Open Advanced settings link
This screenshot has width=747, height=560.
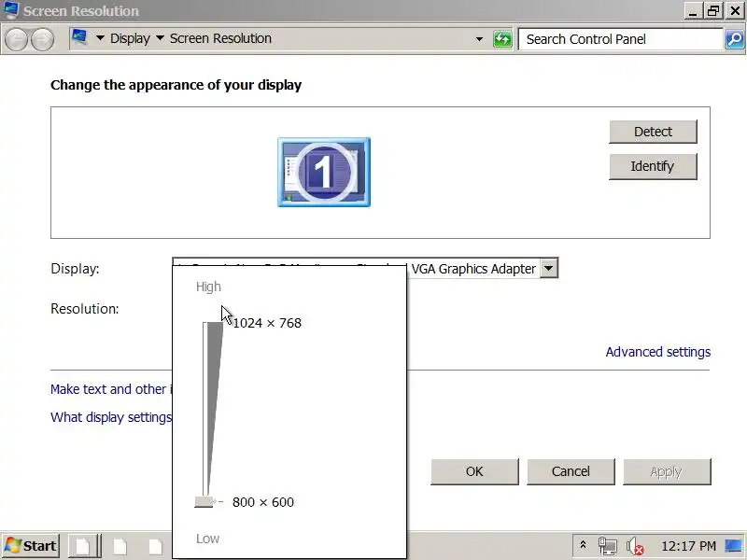pyautogui.click(x=658, y=352)
